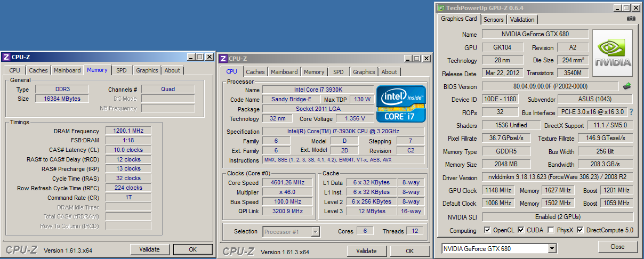The image size is (644, 259).
Task: Open CPU tab in CPU-Z Memory window
Action: [x=14, y=70]
